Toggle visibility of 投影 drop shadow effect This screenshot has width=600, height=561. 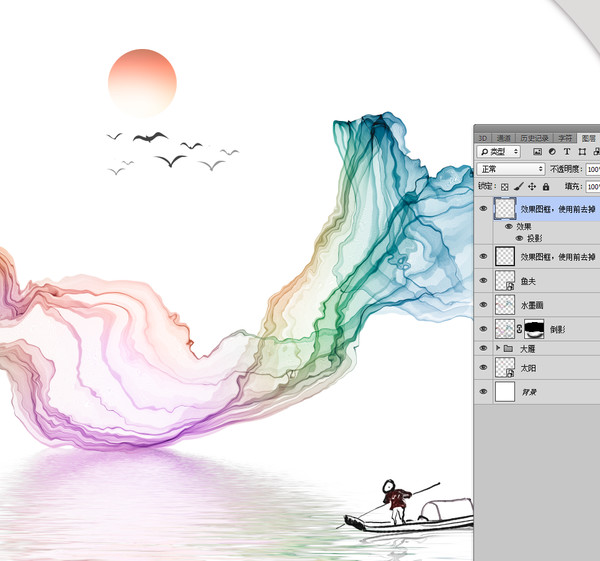point(519,238)
